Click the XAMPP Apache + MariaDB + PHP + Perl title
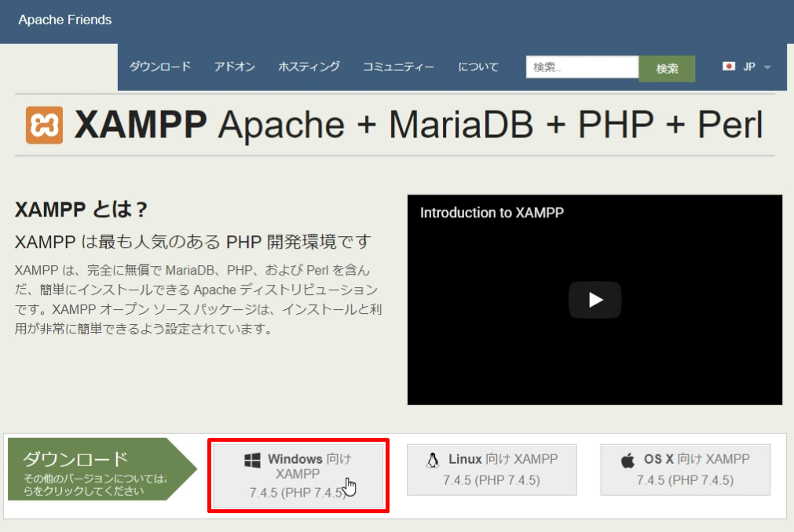The height and width of the screenshot is (532, 794). coord(419,125)
